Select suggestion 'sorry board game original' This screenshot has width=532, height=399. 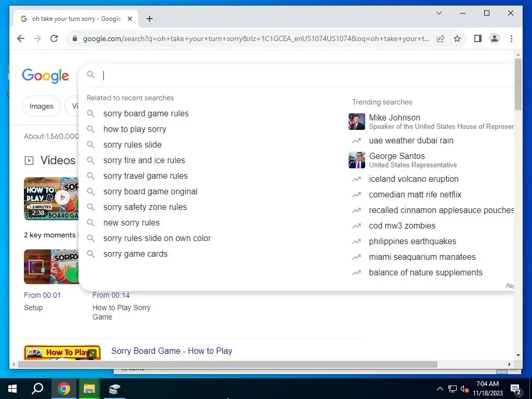(x=150, y=192)
